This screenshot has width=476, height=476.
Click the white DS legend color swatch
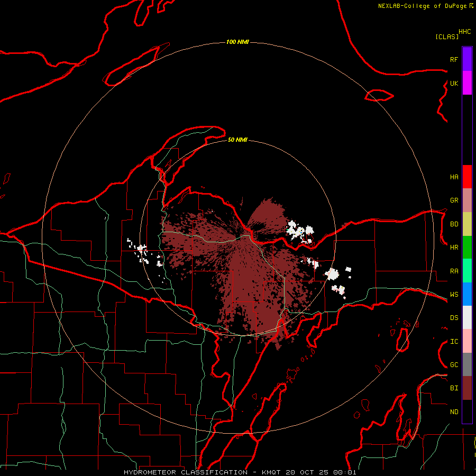tap(467, 317)
